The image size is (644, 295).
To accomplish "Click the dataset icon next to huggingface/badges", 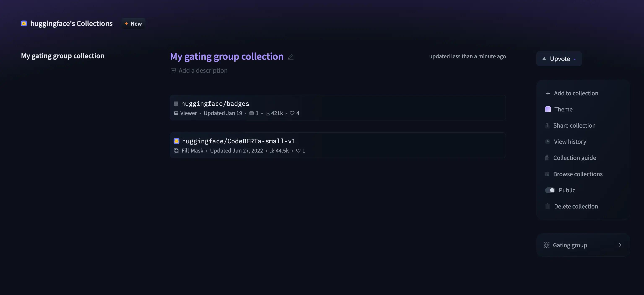I will click(176, 104).
